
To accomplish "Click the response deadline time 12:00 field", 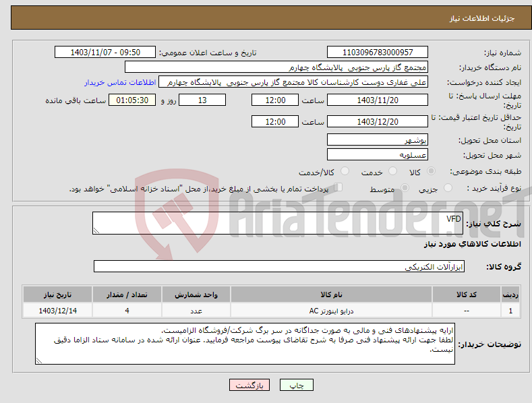I will tap(275, 100).
